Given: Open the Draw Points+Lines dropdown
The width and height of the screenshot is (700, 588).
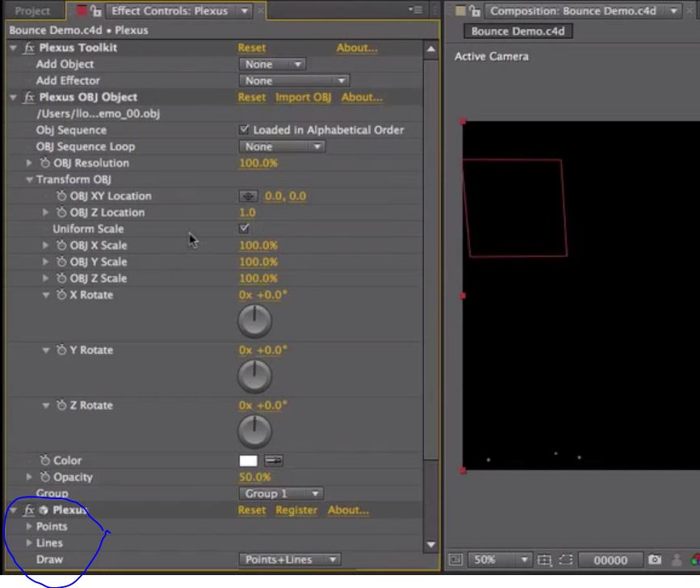Looking at the screenshot, I should pos(290,560).
